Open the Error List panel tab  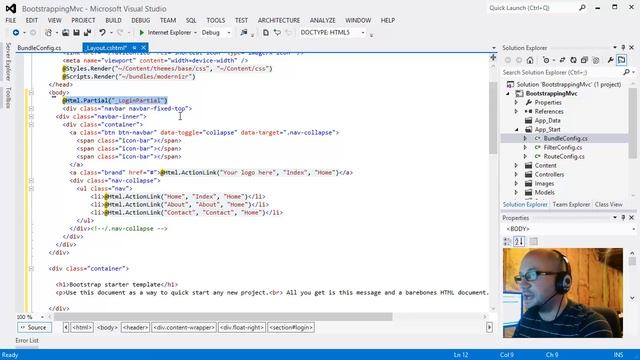click(27, 340)
